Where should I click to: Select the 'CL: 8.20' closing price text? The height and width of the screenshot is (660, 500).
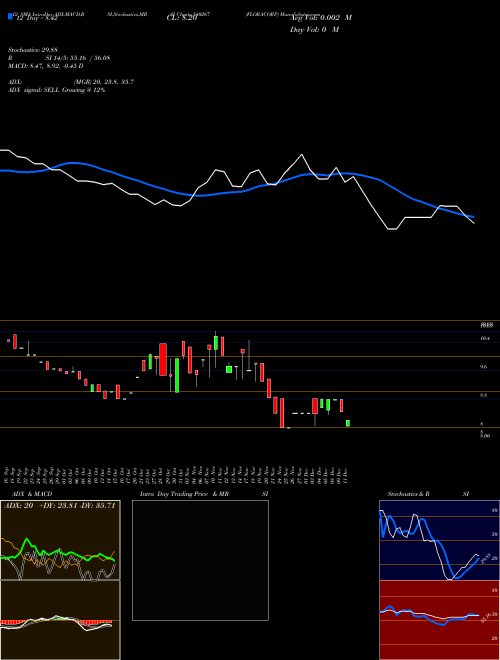point(182,18)
